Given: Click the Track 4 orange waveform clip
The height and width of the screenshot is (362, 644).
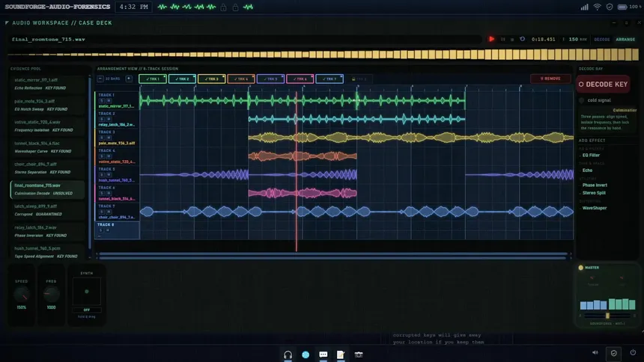Looking at the screenshot, I should click(x=303, y=156).
